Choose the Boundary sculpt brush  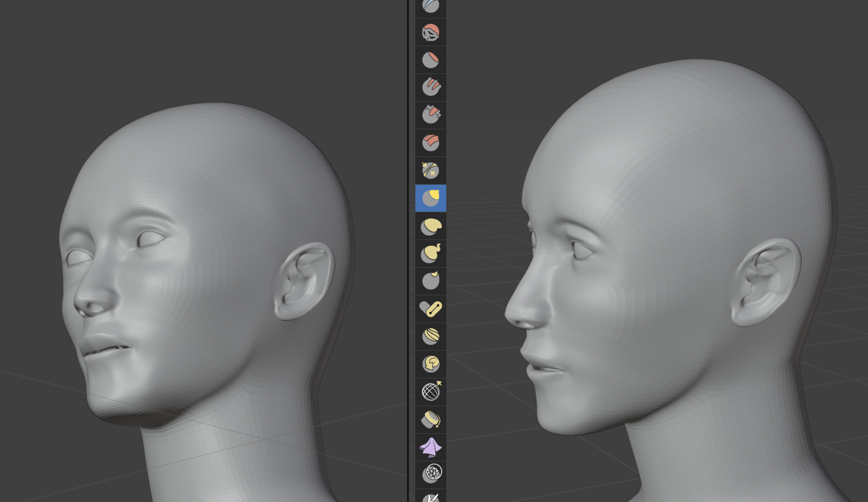click(431, 419)
